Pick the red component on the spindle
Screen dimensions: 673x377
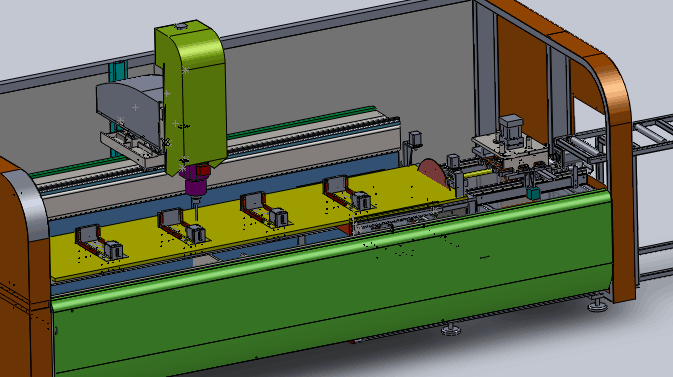(x=203, y=170)
